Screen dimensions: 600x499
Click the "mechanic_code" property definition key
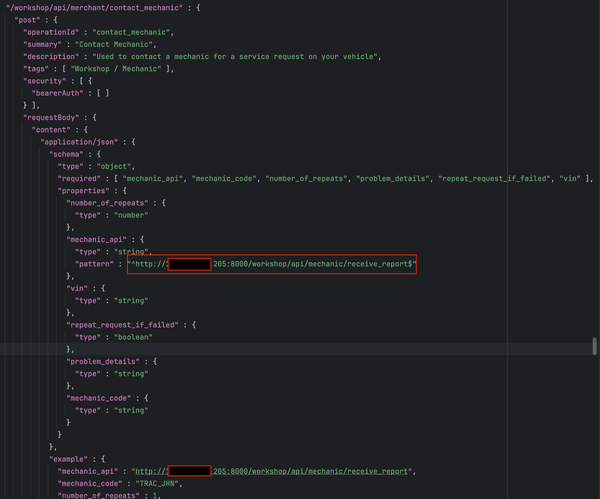(98, 398)
